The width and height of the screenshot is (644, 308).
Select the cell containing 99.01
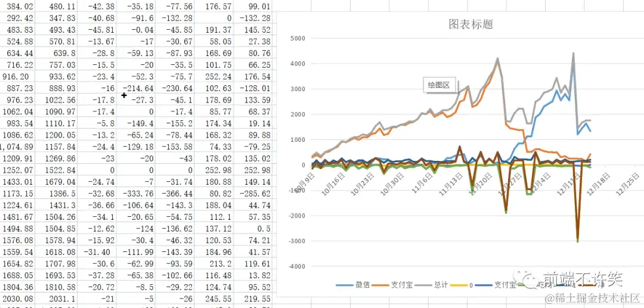[254, 6]
